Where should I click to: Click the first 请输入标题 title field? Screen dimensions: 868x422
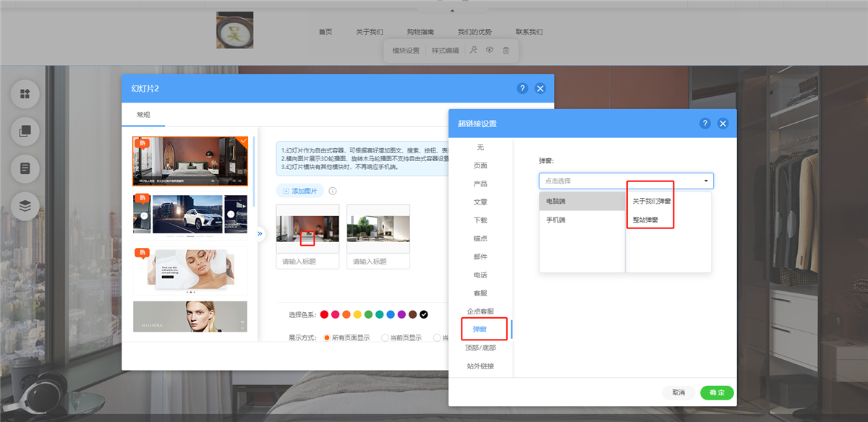[x=307, y=262]
